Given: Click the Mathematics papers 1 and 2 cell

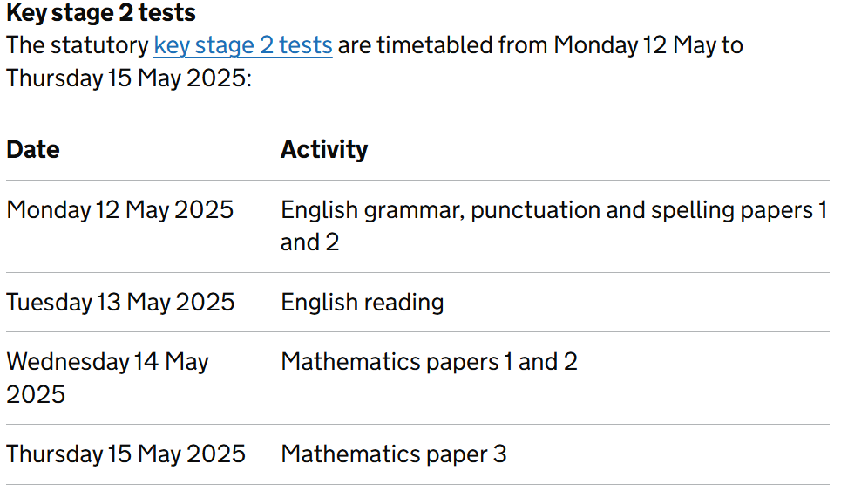Looking at the screenshot, I should pos(430,362).
